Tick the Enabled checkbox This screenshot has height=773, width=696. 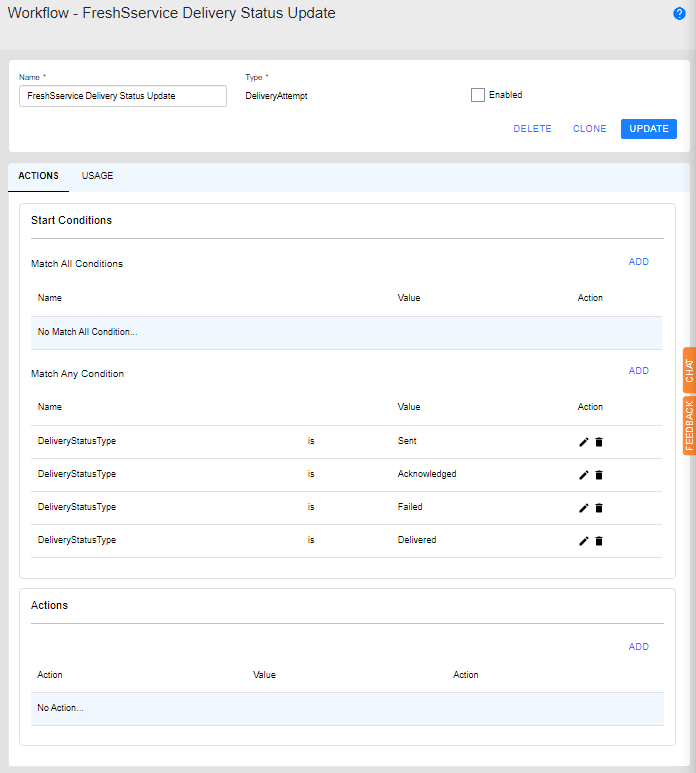pos(478,95)
